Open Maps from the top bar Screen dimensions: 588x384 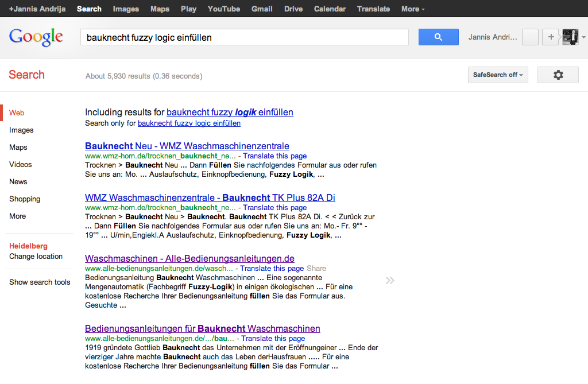pos(160,9)
